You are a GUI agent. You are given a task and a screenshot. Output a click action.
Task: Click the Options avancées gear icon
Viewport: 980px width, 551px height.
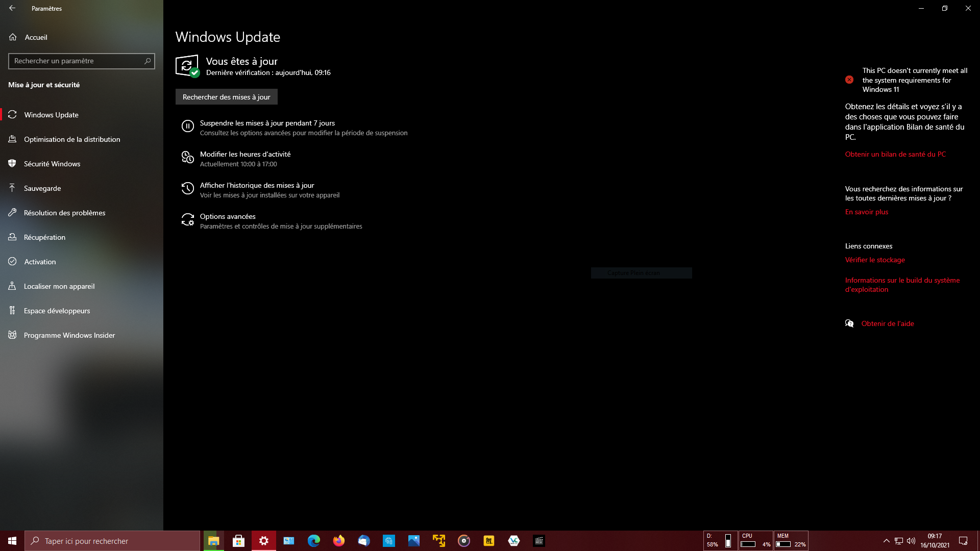(x=187, y=220)
